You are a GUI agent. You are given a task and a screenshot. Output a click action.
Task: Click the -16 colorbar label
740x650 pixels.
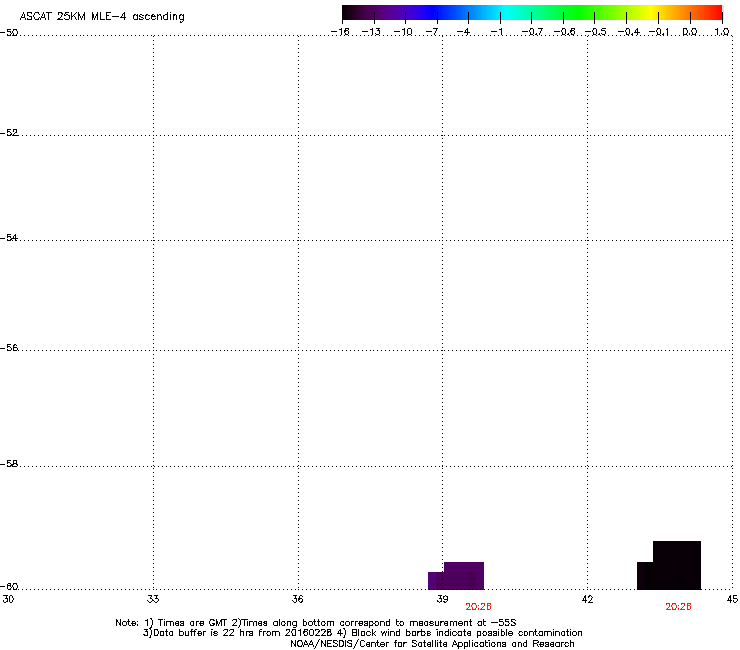[x=340, y=32]
